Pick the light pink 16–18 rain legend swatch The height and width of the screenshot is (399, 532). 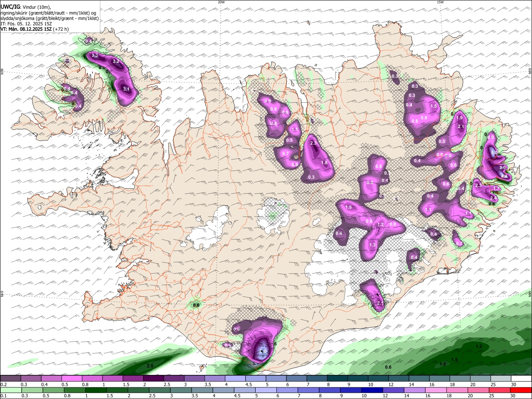(437, 390)
